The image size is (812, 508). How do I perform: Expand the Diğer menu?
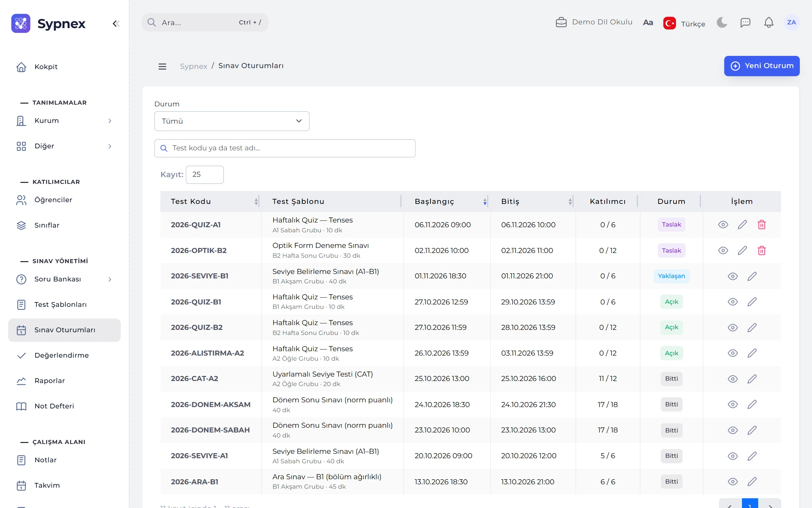tap(64, 146)
